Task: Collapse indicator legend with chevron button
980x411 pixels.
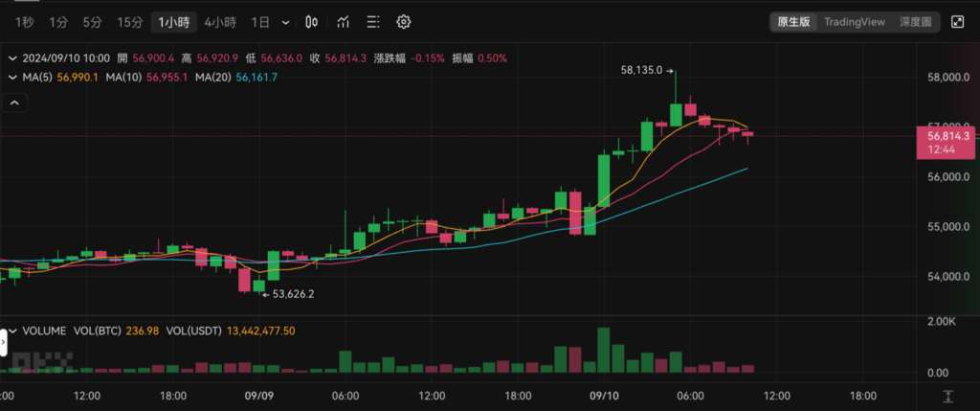Action: [x=15, y=103]
